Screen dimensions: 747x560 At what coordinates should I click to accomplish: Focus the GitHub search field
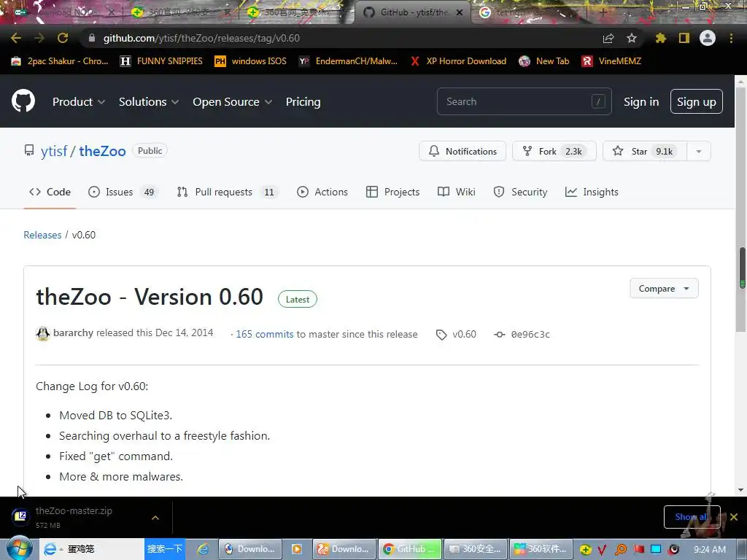(524, 101)
